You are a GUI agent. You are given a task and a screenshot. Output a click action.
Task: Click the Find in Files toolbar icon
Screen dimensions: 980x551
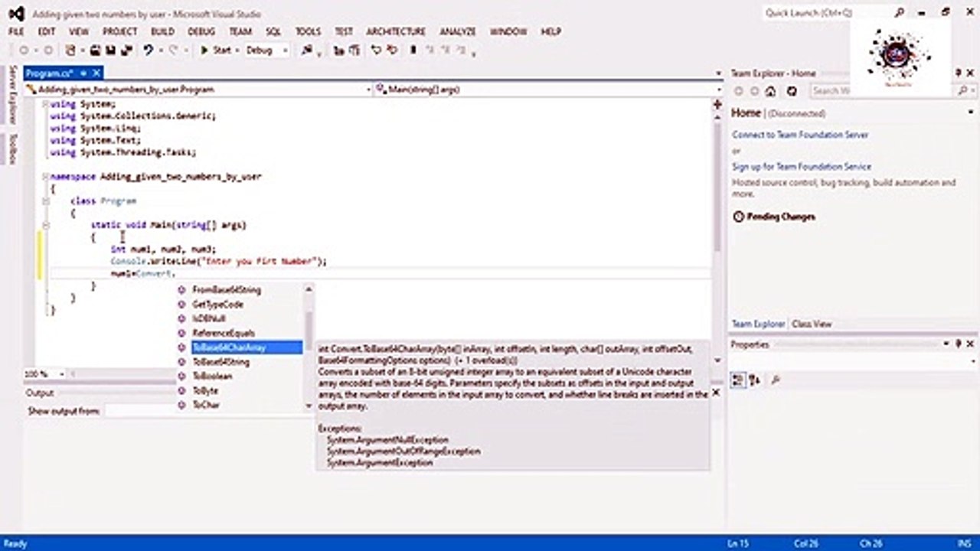click(x=307, y=51)
